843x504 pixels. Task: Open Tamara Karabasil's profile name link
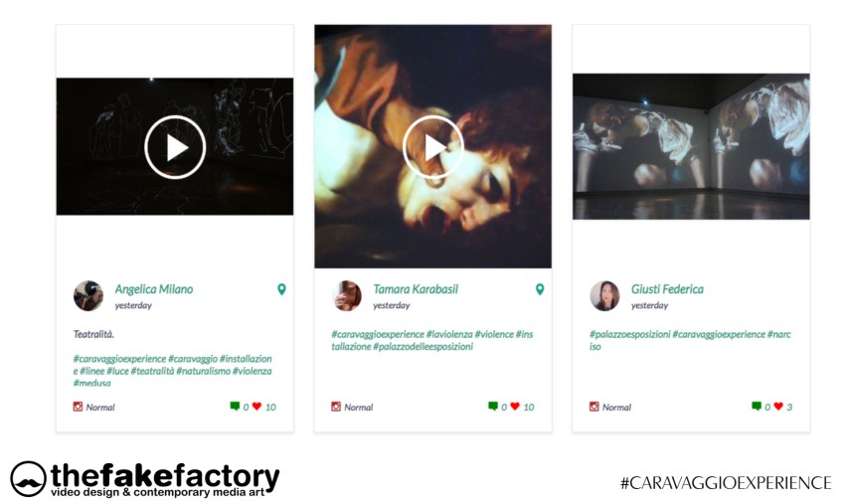point(416,289)
